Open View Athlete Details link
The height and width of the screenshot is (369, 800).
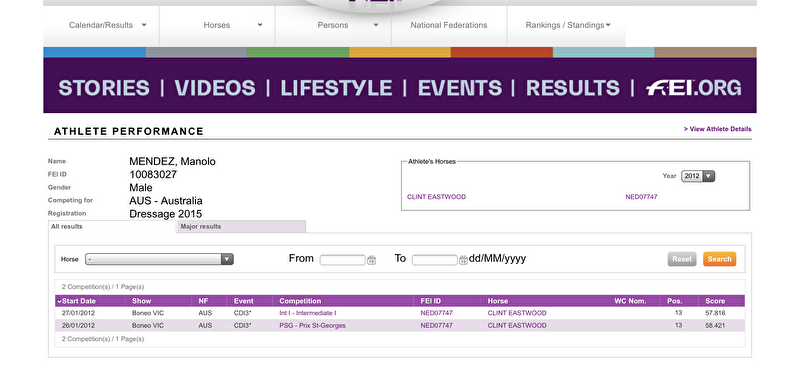pos(717,129)
